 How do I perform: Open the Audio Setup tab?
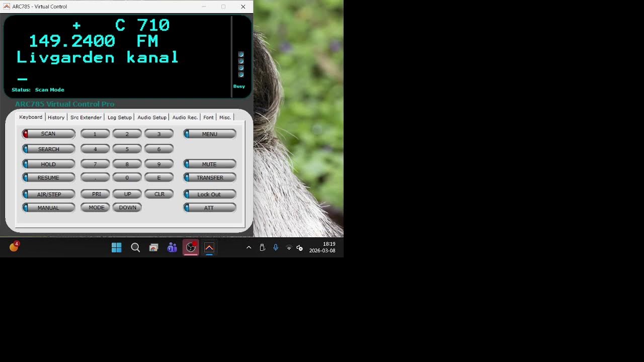[x=151, y=117]
